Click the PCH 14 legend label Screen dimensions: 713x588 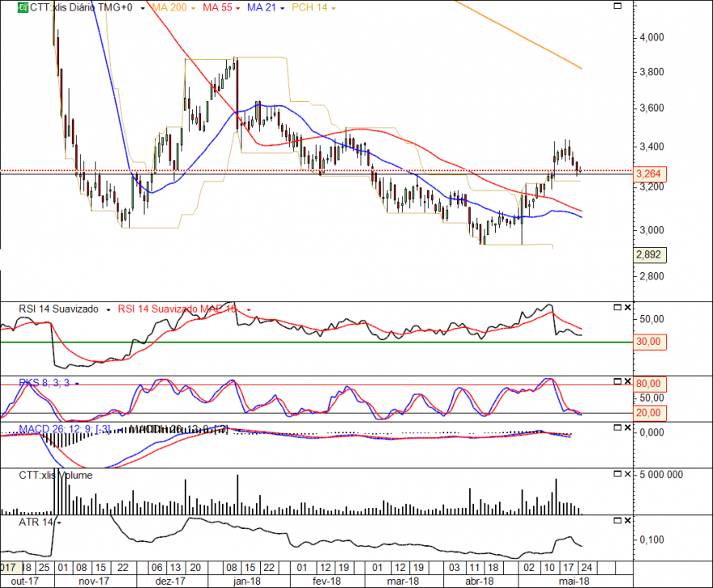(310, 8)
